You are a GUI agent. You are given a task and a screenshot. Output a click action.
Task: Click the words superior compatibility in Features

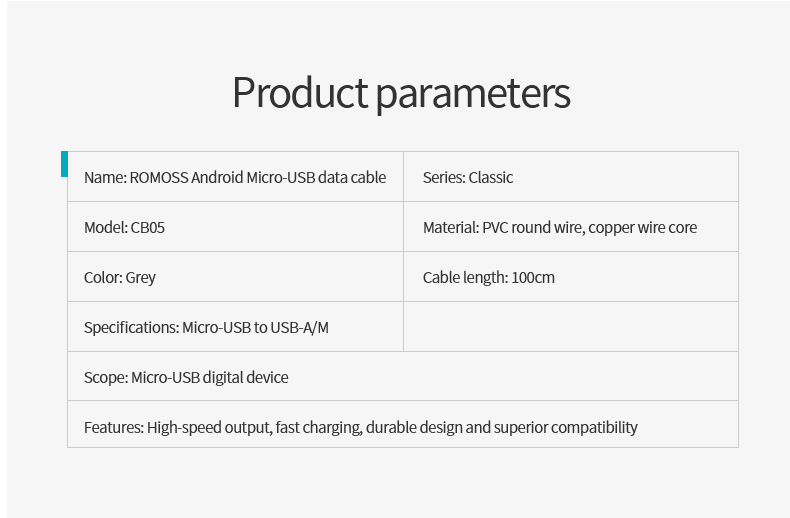565,428
